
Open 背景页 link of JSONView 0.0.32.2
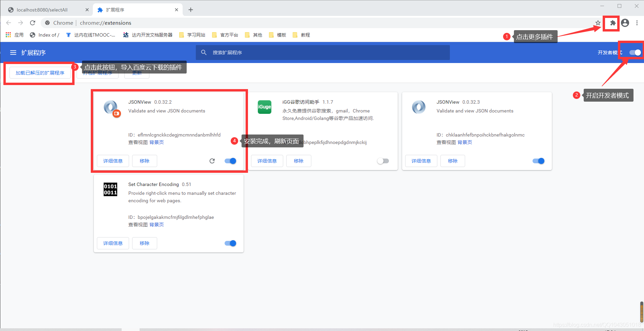pos(157,142)
